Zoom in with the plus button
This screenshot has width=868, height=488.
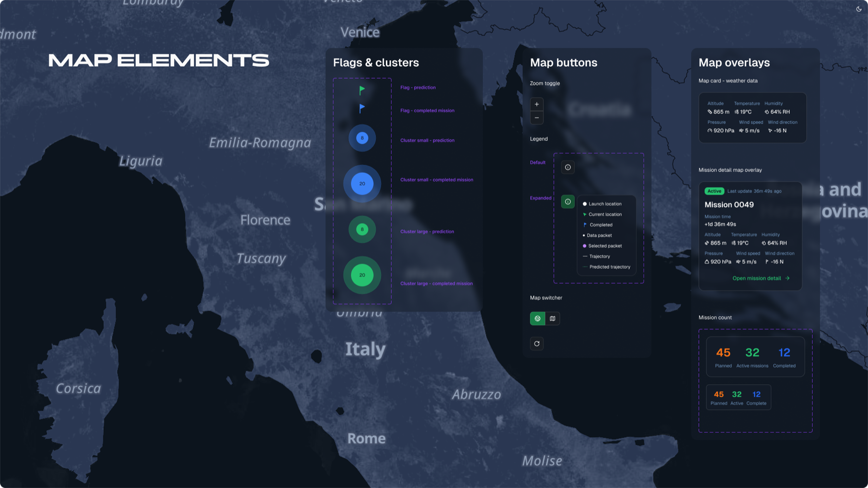click(x=537, y=104)
